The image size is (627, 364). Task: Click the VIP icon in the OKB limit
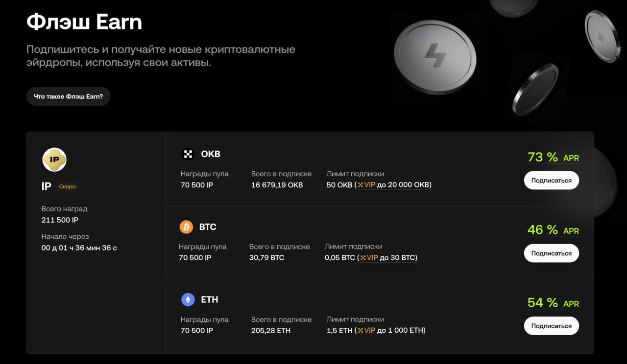click(x=361, y=185)
